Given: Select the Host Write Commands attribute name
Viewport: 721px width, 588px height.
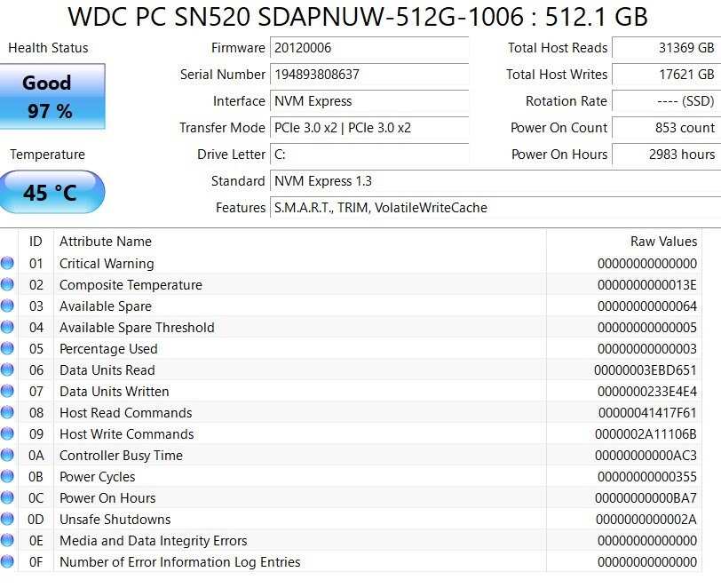Looking at the screenshot, I should (x=127, y=434).
